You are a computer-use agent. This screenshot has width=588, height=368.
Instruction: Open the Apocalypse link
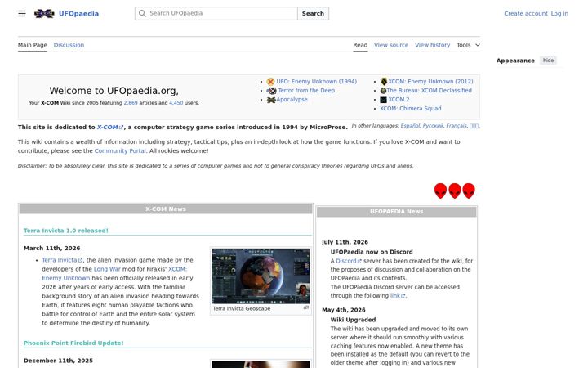tap(292, 100)
